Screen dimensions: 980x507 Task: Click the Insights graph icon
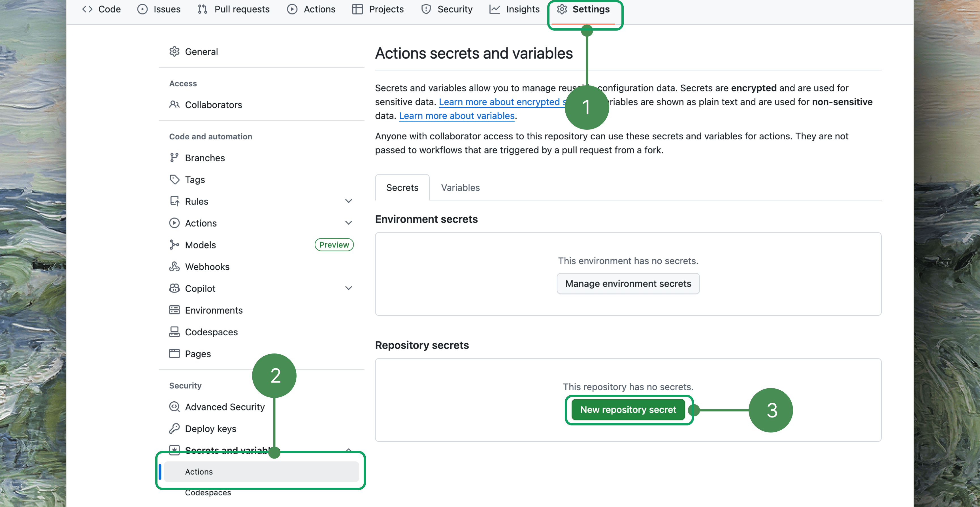coord(495,9)
